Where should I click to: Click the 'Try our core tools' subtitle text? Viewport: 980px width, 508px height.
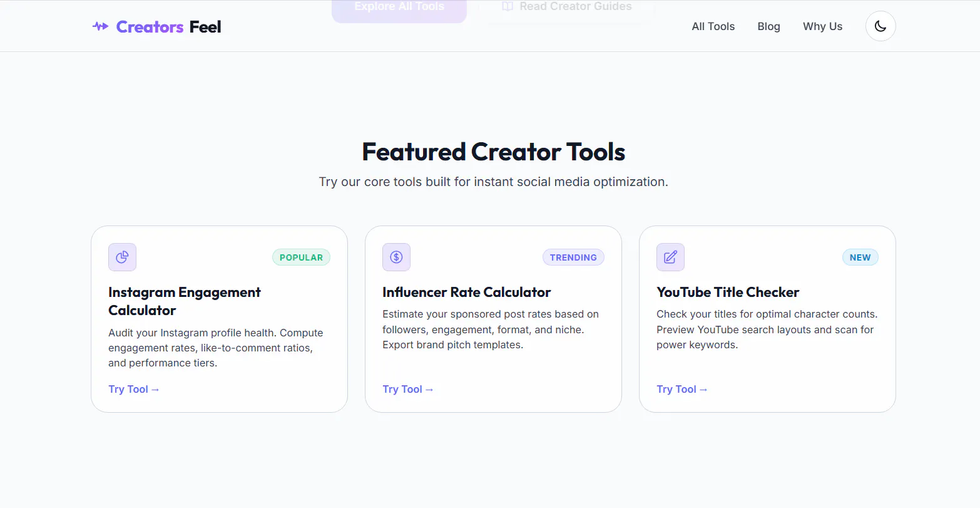pyautogui.click(x=494, y=182)
